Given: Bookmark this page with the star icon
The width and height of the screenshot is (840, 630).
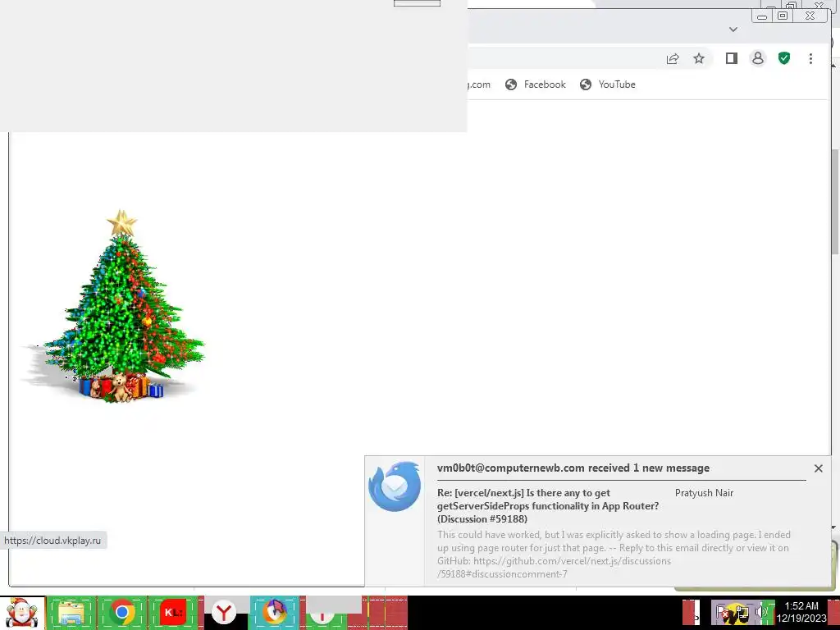Looking at the screenshot, I should click(x=699, y=58).
